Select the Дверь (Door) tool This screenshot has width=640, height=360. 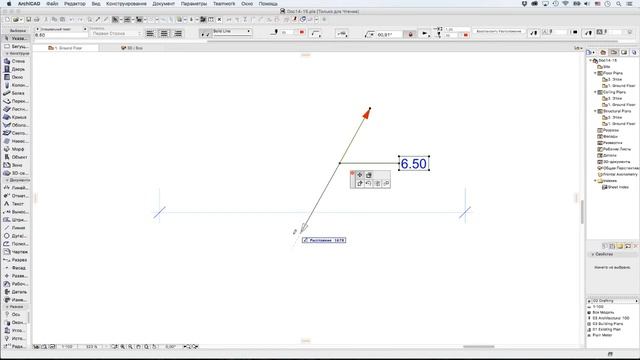point(15,69)
